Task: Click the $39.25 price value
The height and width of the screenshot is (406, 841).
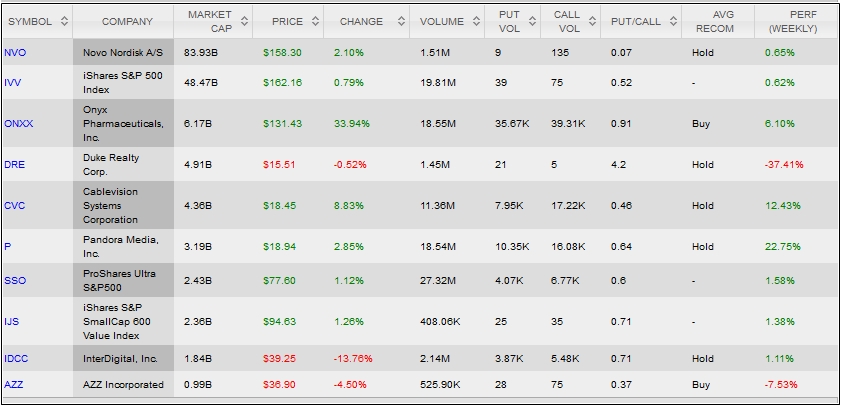Action: point(279,359)
